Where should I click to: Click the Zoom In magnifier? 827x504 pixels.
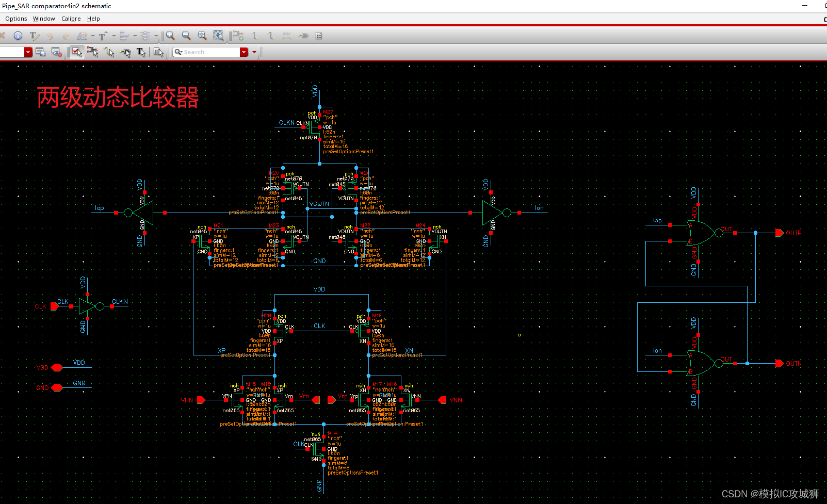(170, 36)
